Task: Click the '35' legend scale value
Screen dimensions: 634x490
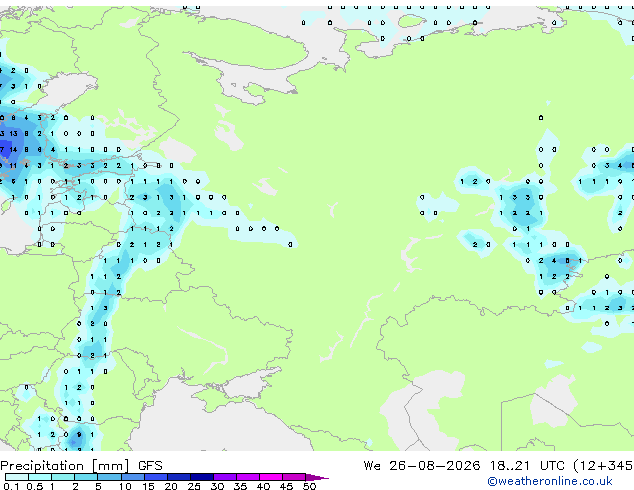Action: pyautogui.click(x=240, y=486)
